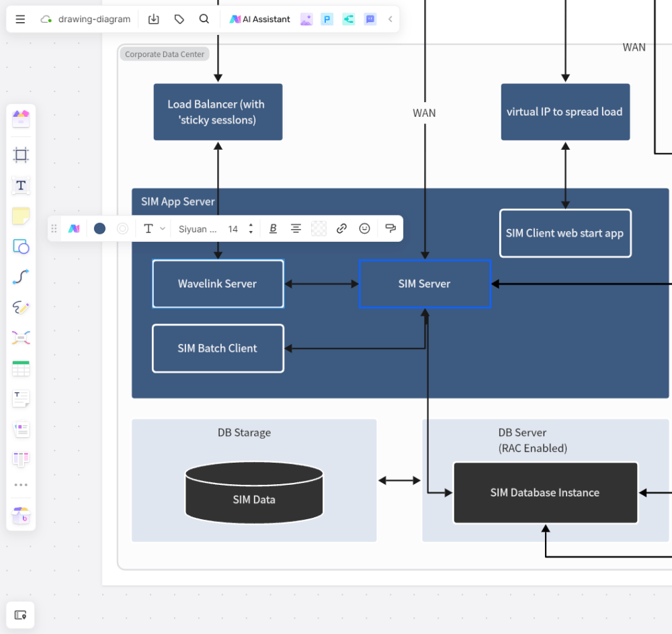Open the search panel from the top bar
Image resolution: width=672 pixels, height=634 pixels.
pyautogui.click(x=204, y=19)
